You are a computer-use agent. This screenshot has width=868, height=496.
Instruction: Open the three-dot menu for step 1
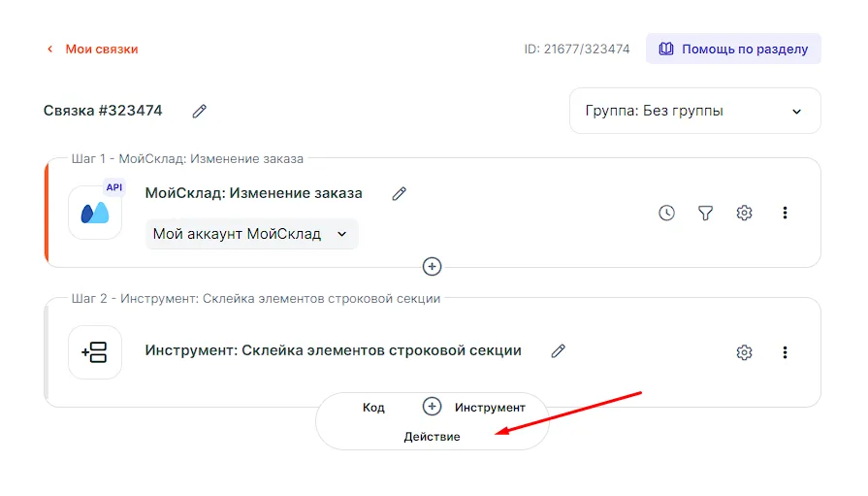point(785,214)
